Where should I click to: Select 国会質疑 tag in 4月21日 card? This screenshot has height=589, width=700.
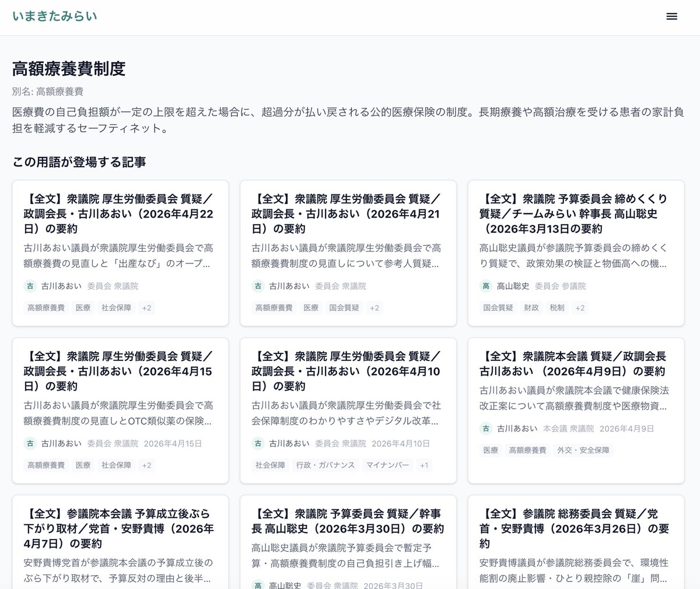345,307
